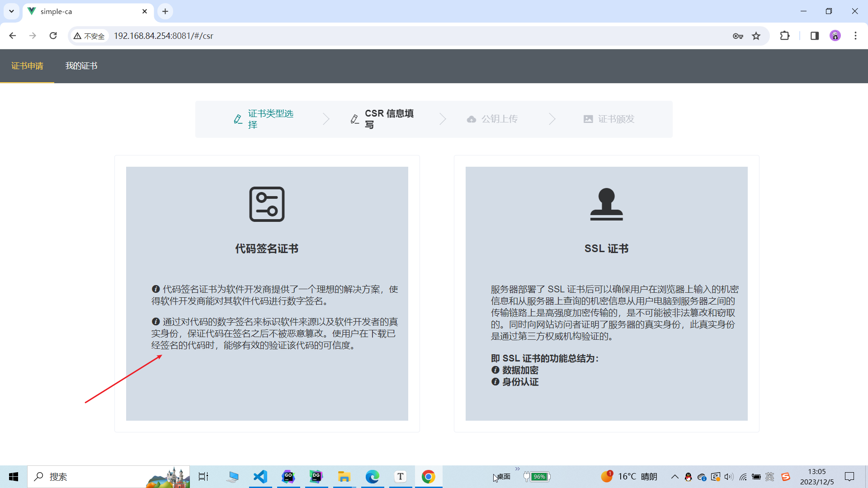The height and width of the screenshot is (488, 868).
Task: Open browser extensions puzzle icon
Action: coord(785,36)
